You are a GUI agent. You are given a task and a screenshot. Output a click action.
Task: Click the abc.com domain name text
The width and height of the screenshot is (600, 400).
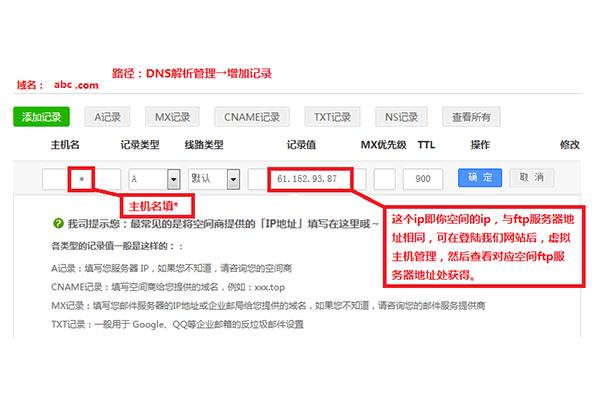76,87
